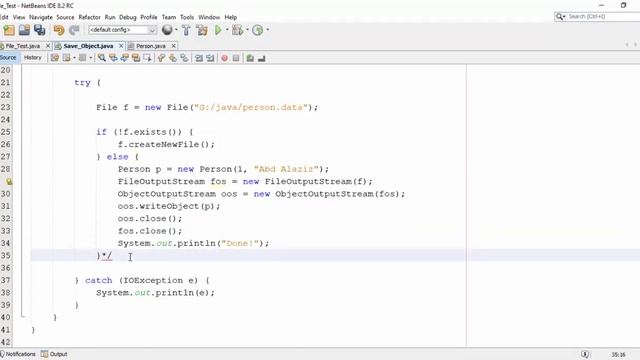Toggle the Source view button
This screenshot has height=360, width=640.
coord(8,58)
